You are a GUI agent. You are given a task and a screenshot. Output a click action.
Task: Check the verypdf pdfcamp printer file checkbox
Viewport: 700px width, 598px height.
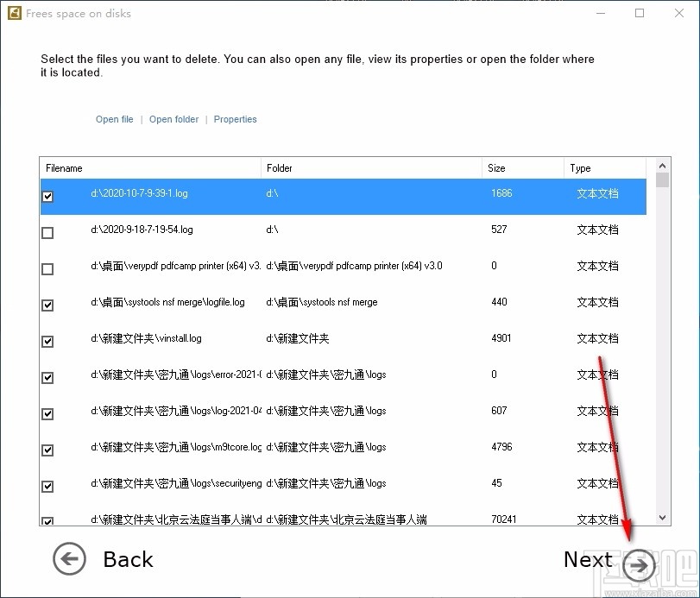click(47, 268)
